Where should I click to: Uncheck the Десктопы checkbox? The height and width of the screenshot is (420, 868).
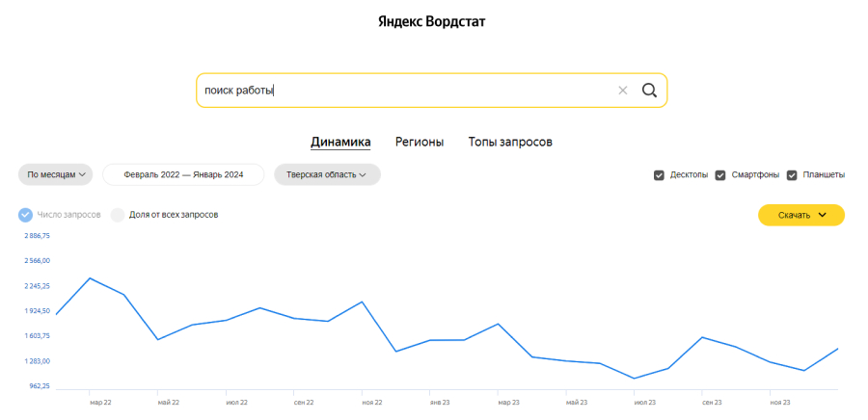[x=660, y=175]
